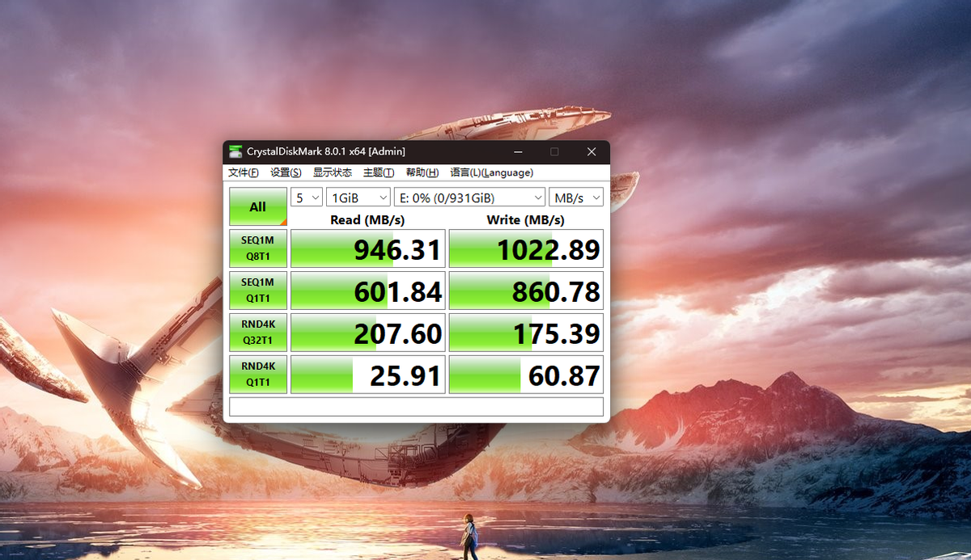The height and width of the screenshot is (560, 971).
Task: Open the 主题(T) menu
Action: click(379, 172)
